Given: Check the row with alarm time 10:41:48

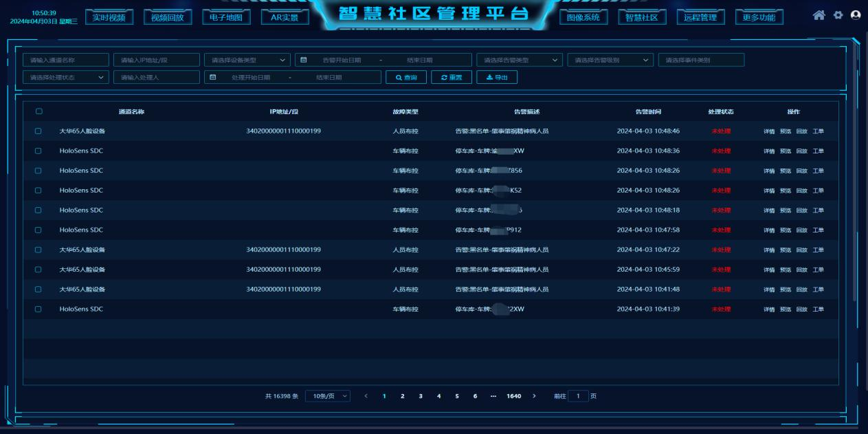Looking at the screenshot, I should click(38, 289).
